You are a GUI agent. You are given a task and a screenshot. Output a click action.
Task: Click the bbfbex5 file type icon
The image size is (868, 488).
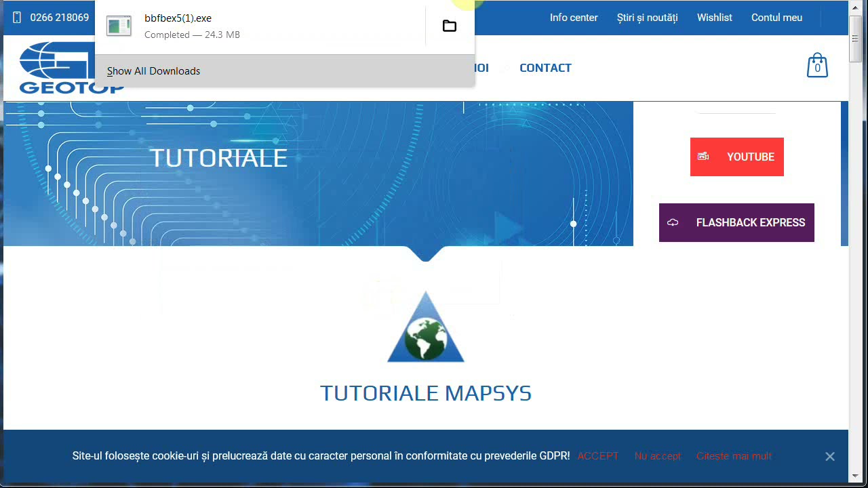(x=119, y=26)
